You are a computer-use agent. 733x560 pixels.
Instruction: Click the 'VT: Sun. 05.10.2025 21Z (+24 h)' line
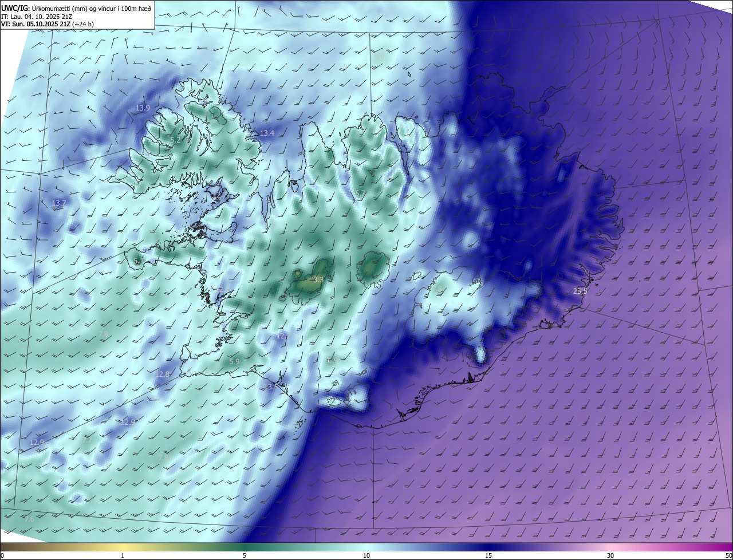click(x=48, y=24)
